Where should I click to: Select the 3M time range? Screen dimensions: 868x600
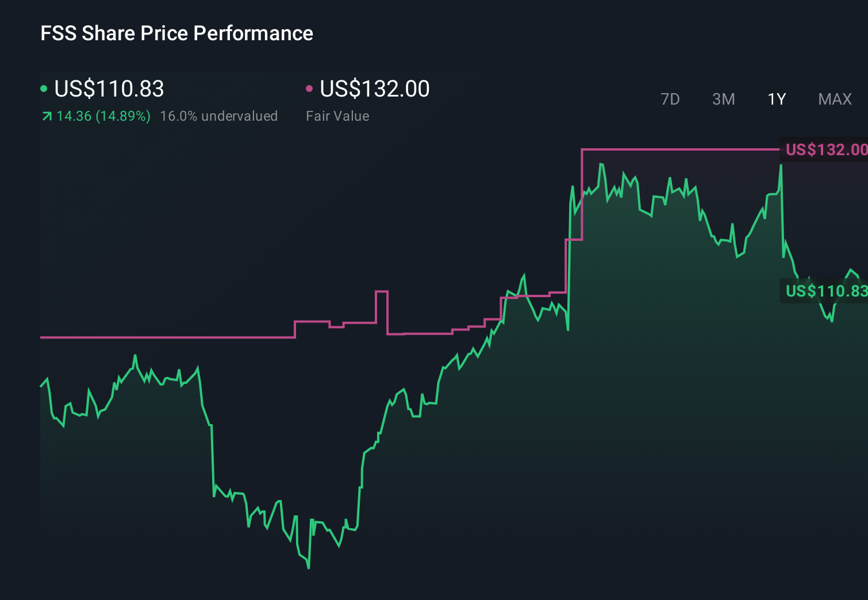[x=723, y=99]
